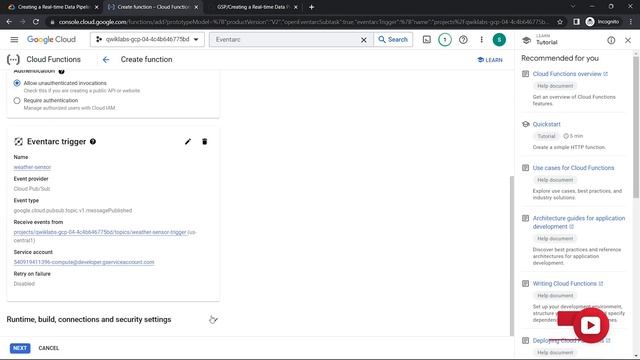Open the Chrome three-dot menu
640x360 pixels.
631,22
